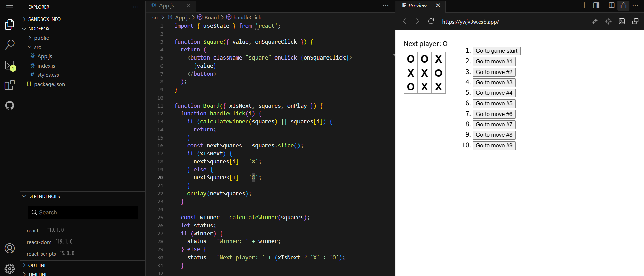
Task: Click Go to move #1 button
Action: click(x=494, y=62)
